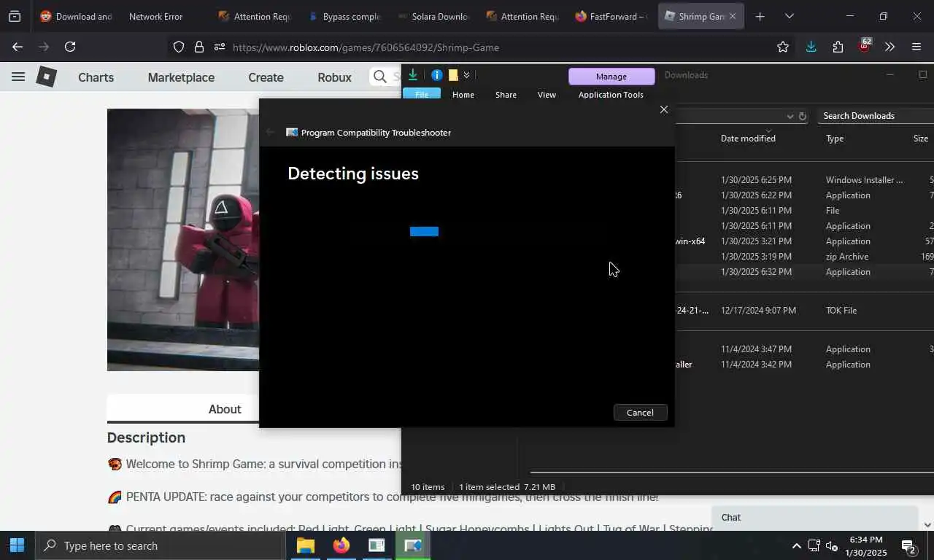Click the Shrimp Game thumbnail image
Image resolution: width=934 pixels, height=560 pixels.
click(x=183, y=240)
